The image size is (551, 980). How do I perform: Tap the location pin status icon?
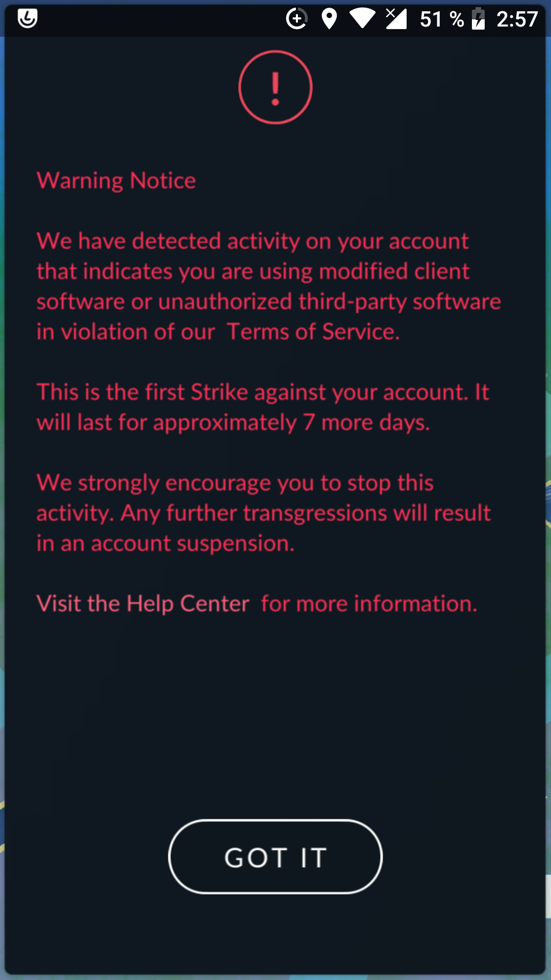tap(330, 19)
